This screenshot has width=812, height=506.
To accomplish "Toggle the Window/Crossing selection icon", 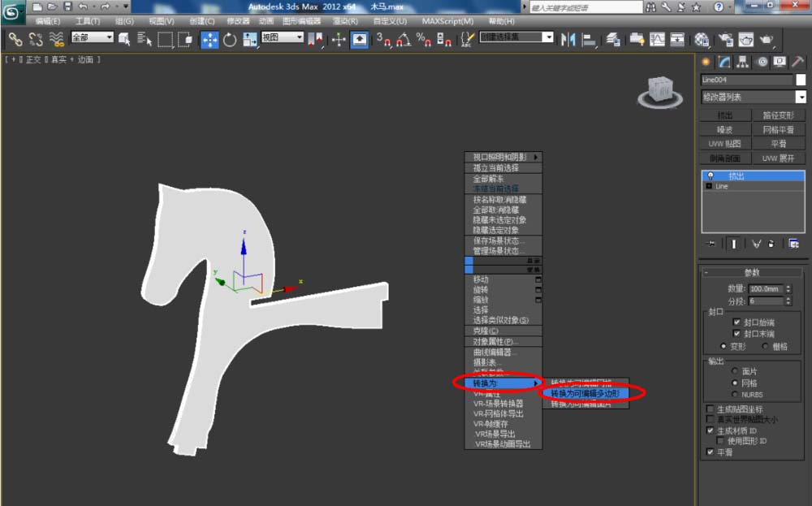I will pos(185,39).
